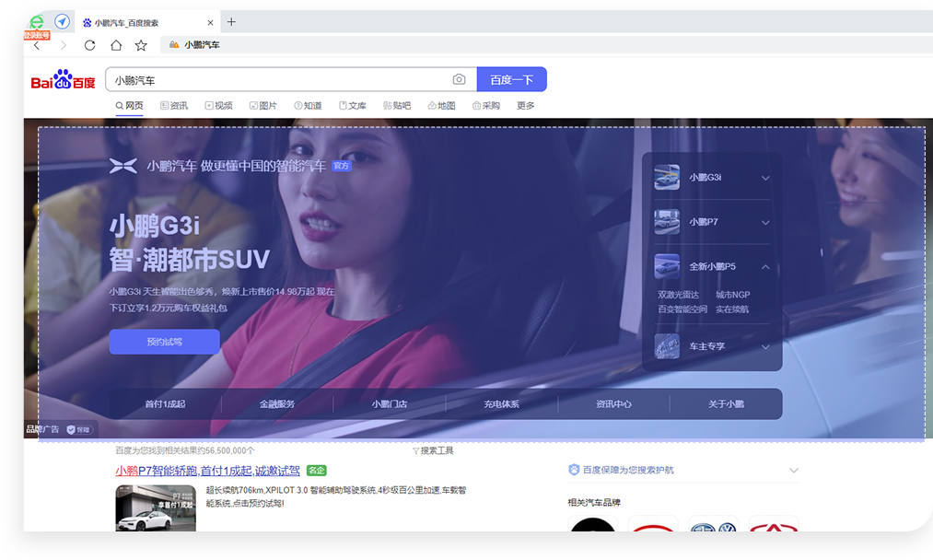933x560 pixels.
Task: Switch to the 图片 search tab
Action: click(x=263, y=106)
